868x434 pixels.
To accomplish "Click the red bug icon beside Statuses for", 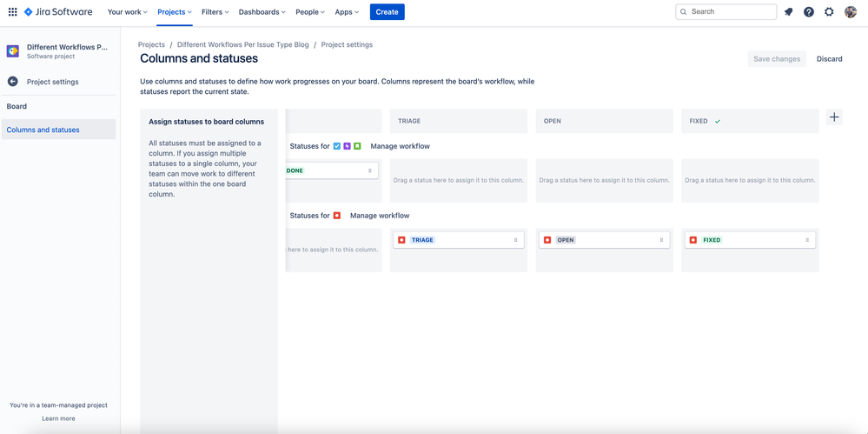I will [337, 216].
